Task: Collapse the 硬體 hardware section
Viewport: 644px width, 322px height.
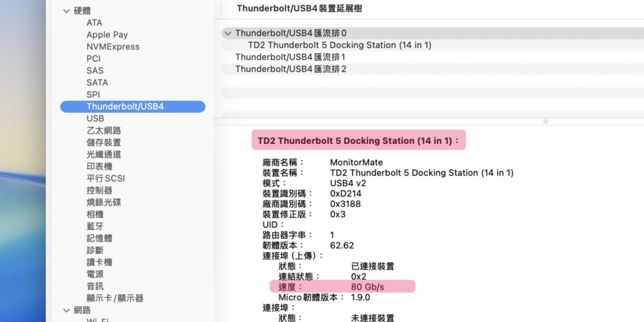Action: (x=67, y=11)
